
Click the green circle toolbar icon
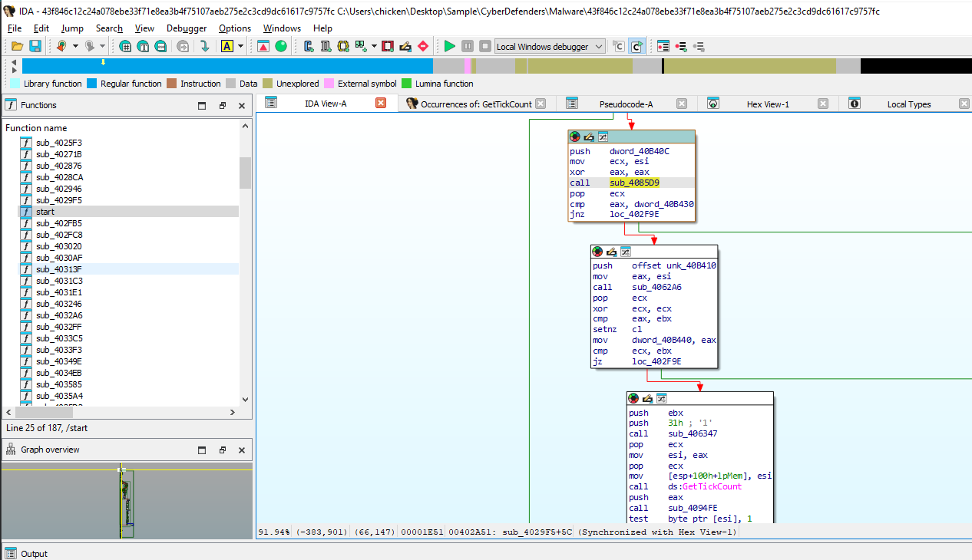click(x=281, y=46)
